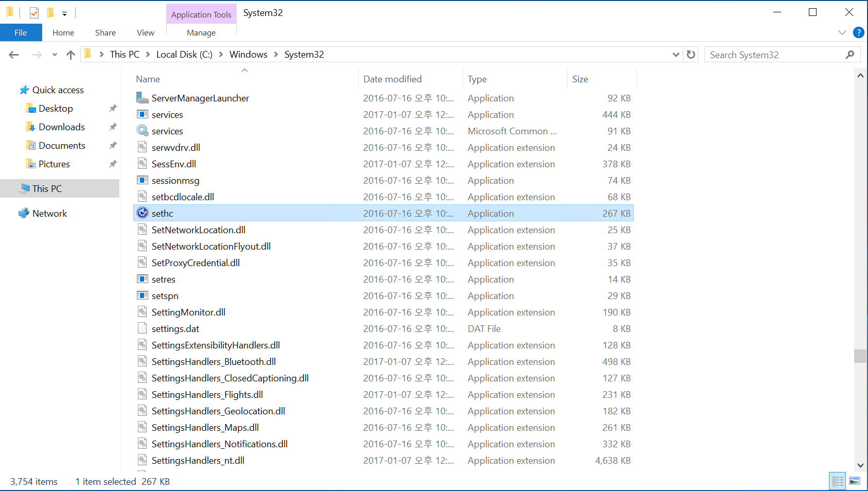868x491 pixels.
Task: Go back with the left arrow
Action: pos(14,55)
